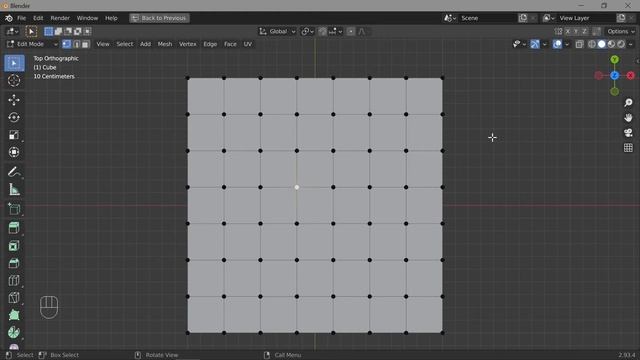Open the viewport Select menu
This screenshot has height=360, width=640.
[125, 44]
